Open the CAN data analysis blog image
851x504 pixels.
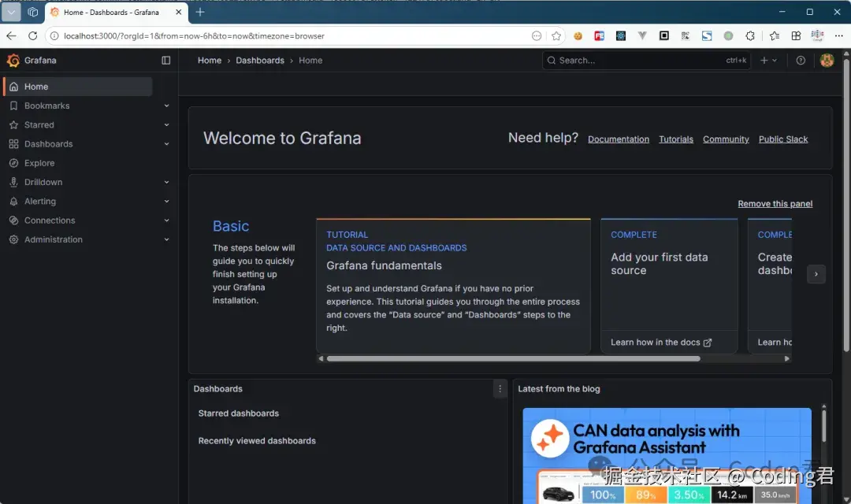(x=667, y=456)
